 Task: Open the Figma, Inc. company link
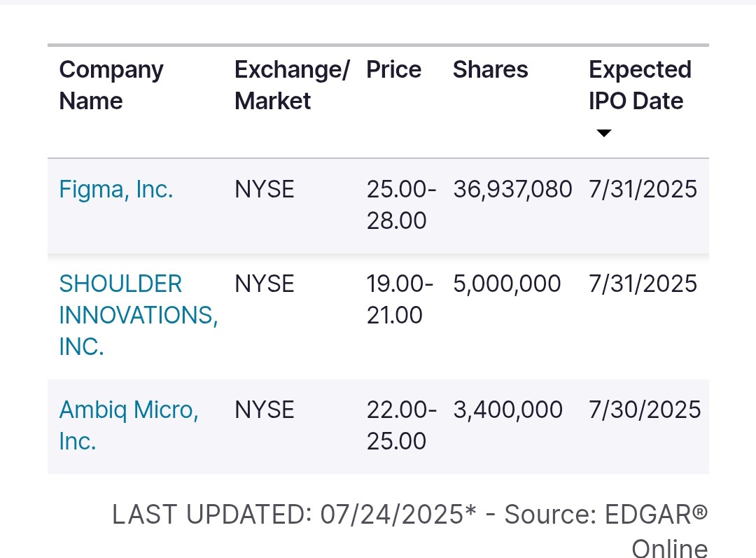point(115,189)
